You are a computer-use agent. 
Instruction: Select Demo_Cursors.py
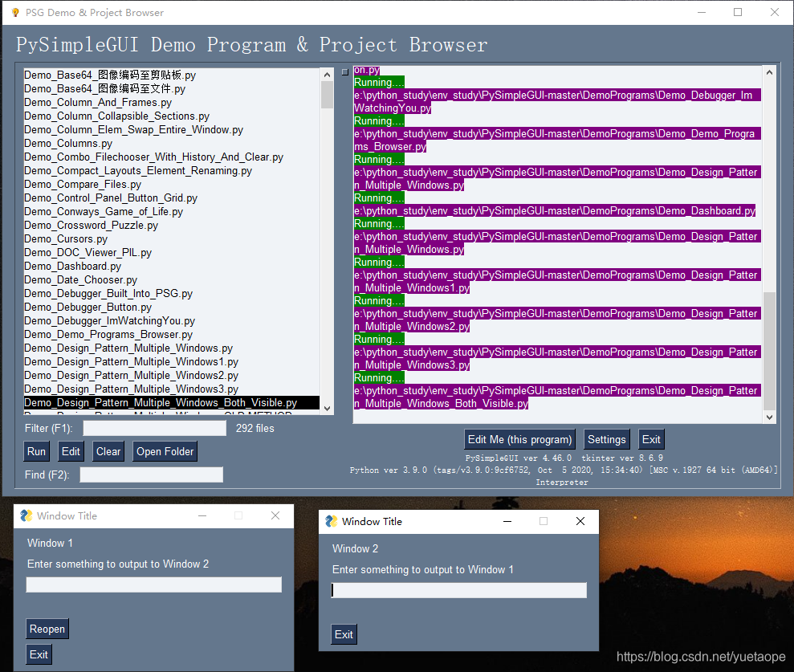(172, 239)
